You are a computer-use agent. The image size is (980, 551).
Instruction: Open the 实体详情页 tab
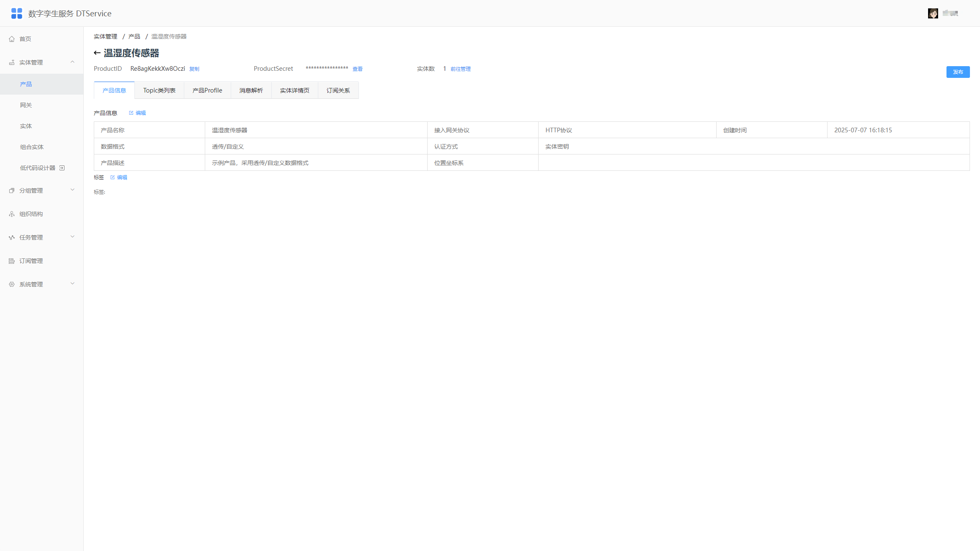295,90
